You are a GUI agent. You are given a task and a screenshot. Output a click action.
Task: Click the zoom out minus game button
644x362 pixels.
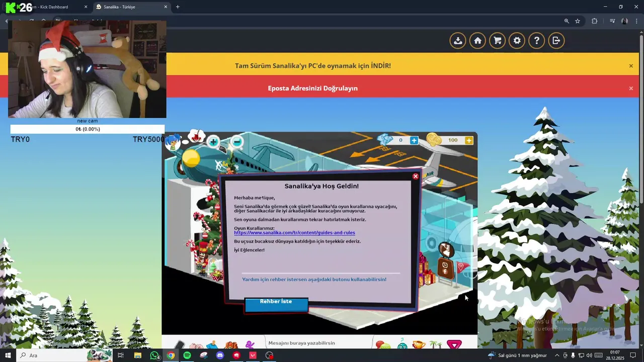(x=237, y=142)
